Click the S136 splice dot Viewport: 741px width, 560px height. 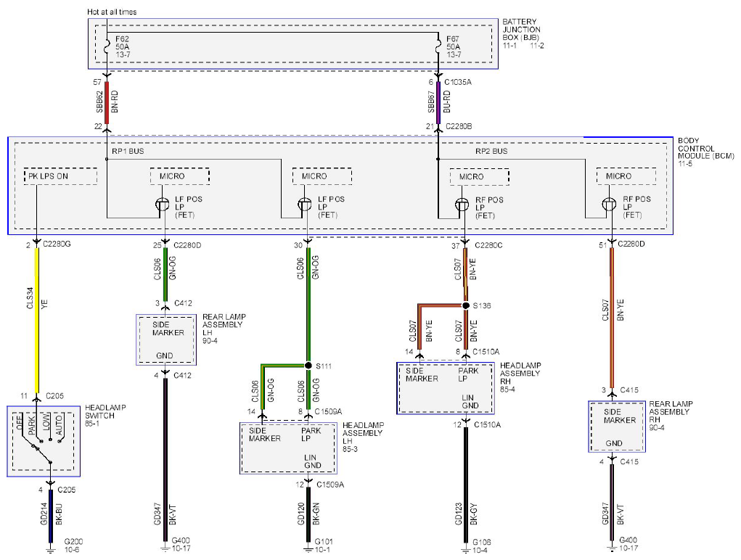tap(465, 305)
